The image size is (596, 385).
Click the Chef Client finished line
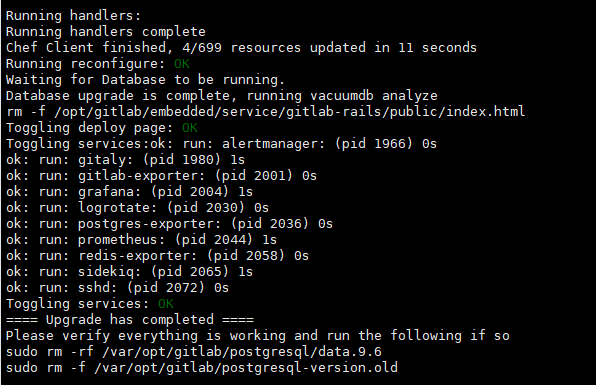coord(241,48)
